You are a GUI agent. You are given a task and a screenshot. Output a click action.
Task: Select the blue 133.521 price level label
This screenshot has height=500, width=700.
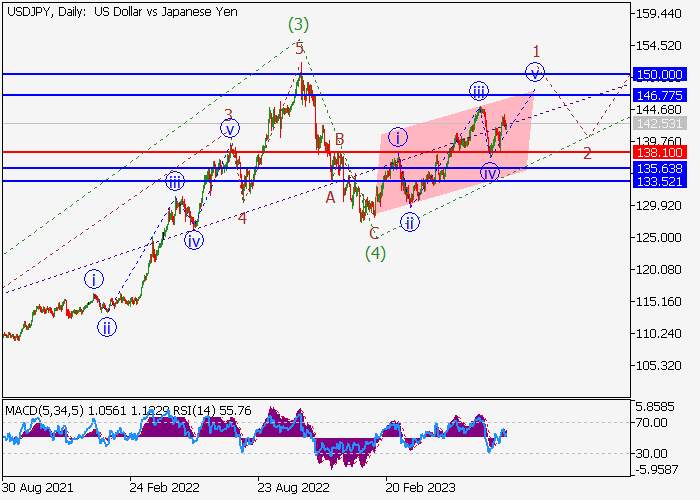[660, 181]
